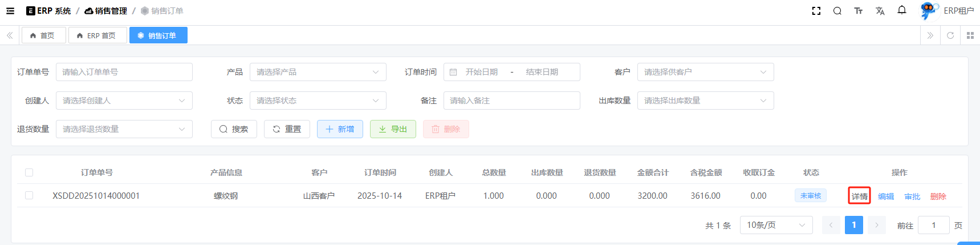The image size is (980, 245).
Task: Open the tab grid menu icon
Action: click(x=970, y=35)
